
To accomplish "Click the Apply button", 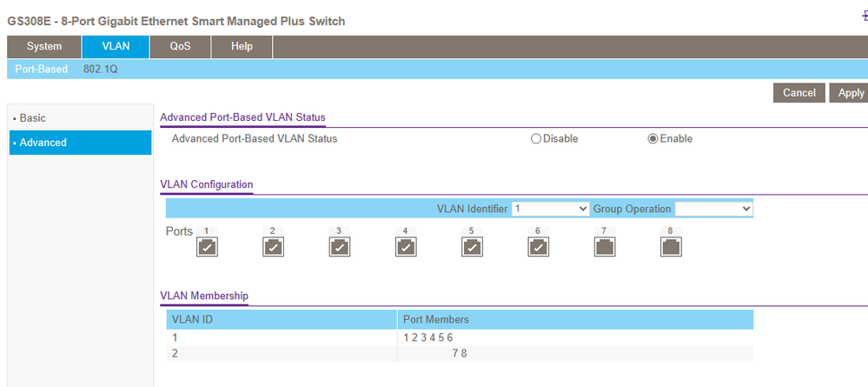I will (849, 93).
